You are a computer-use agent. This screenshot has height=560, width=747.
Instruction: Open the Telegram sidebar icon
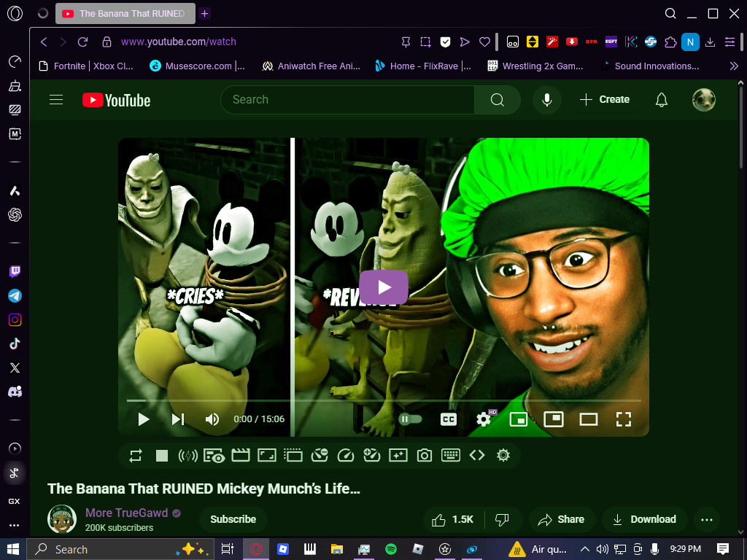[x=15, y=296]
